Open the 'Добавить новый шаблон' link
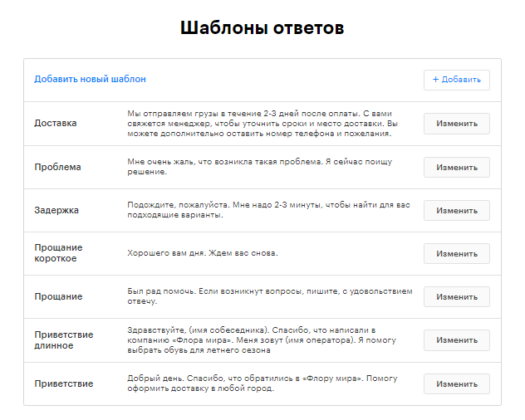Image resolution: width=525 pixels, height=420 pixels. click(x=90, y=79)
